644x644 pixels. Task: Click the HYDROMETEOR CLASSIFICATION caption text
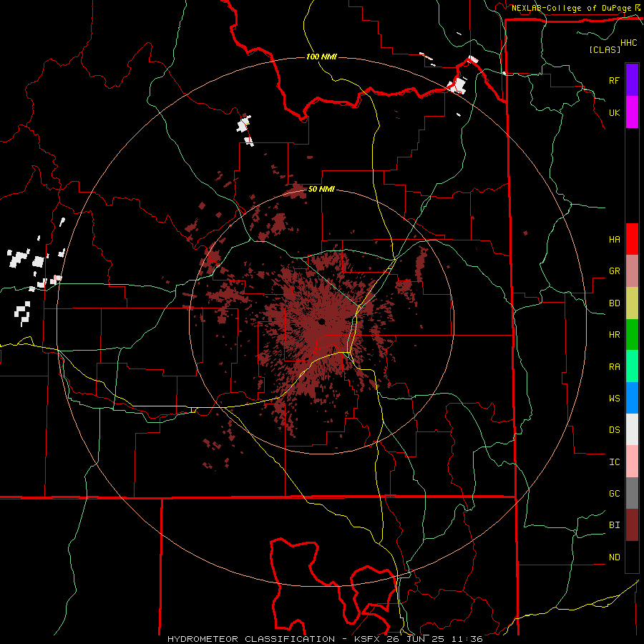[x=251, y=639]
